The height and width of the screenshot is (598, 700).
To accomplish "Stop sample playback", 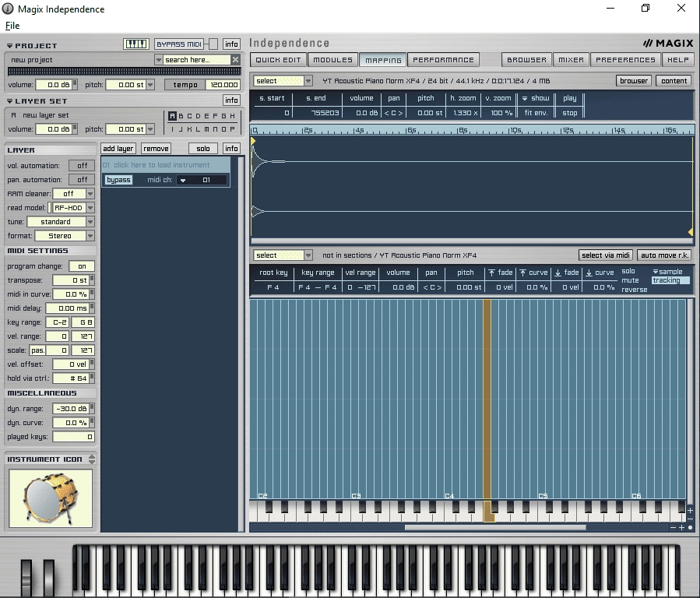I will (570, 113).
